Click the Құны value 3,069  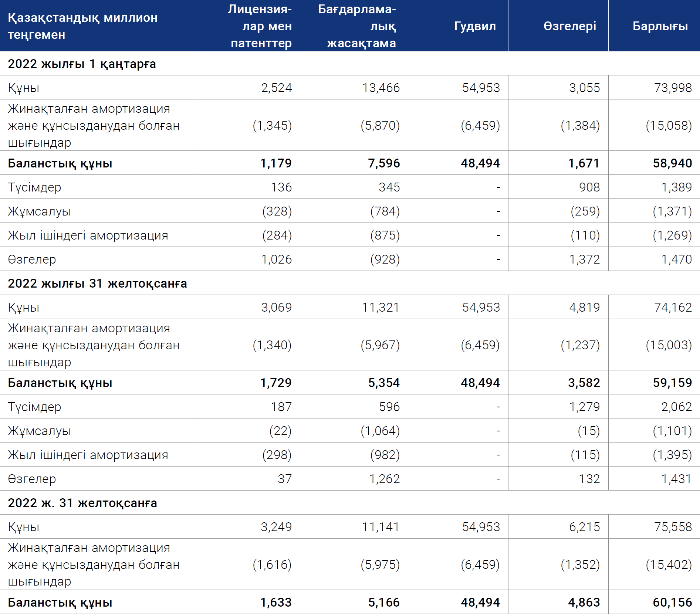(276, 307)
